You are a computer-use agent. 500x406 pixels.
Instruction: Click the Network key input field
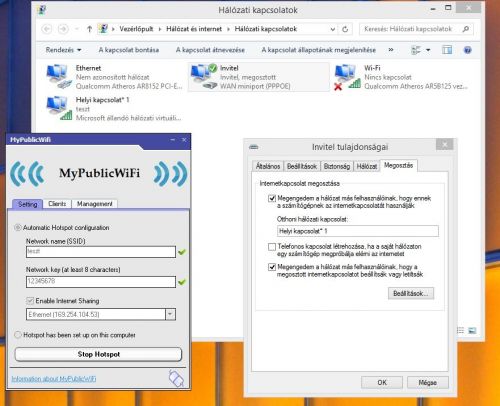click(x=101, y=282)
